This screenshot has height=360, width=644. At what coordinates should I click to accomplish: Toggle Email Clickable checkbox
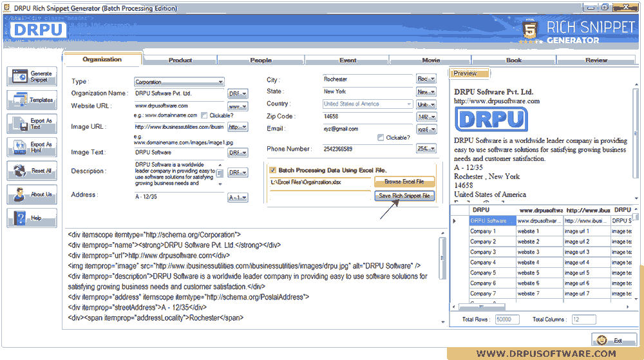pyautogui.click(x=381, y=138)
